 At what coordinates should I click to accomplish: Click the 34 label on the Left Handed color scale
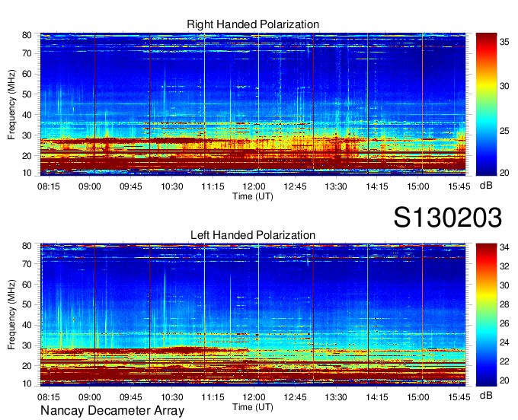coord(504,247)
